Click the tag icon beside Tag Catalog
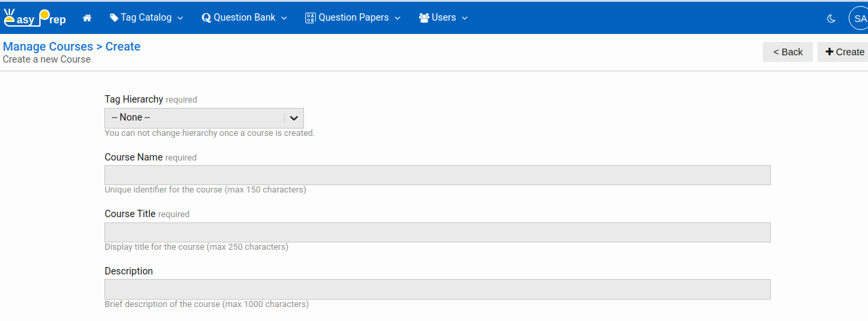 [114, 18]
